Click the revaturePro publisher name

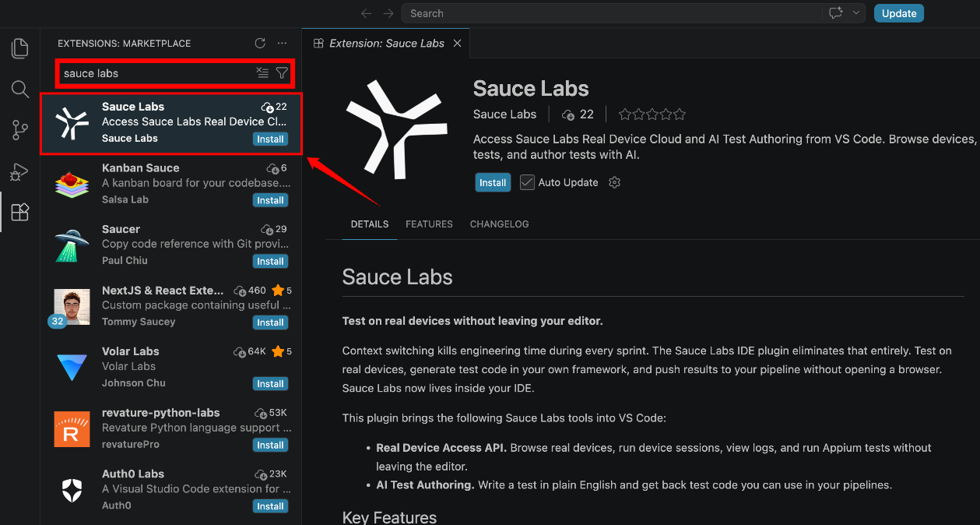(x=131, y=444)
